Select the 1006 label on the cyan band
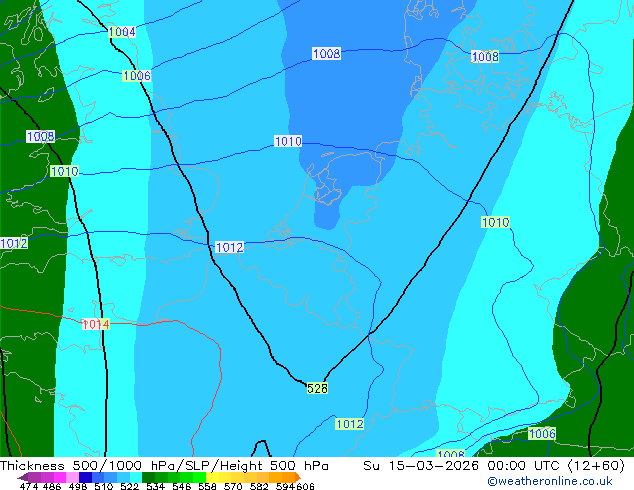The height and width of the screenshot is (490, 634). point(137,76)
